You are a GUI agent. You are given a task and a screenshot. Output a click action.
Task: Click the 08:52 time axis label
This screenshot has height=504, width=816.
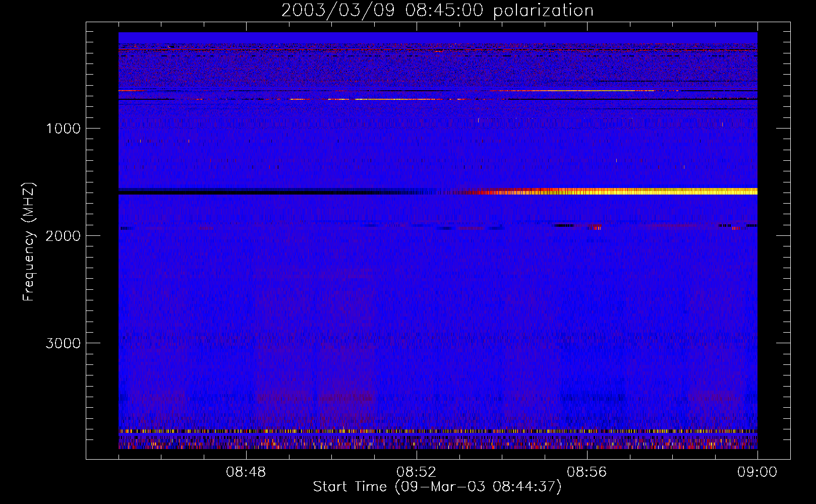point(417,472)
